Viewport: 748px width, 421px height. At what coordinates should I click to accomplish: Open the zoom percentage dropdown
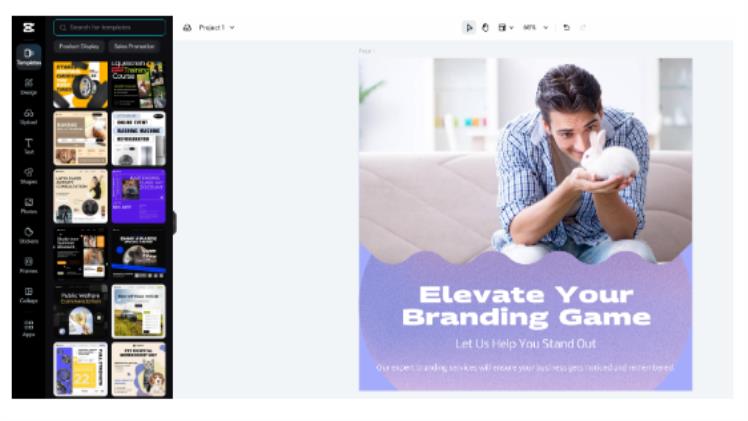tap(535, 28)
